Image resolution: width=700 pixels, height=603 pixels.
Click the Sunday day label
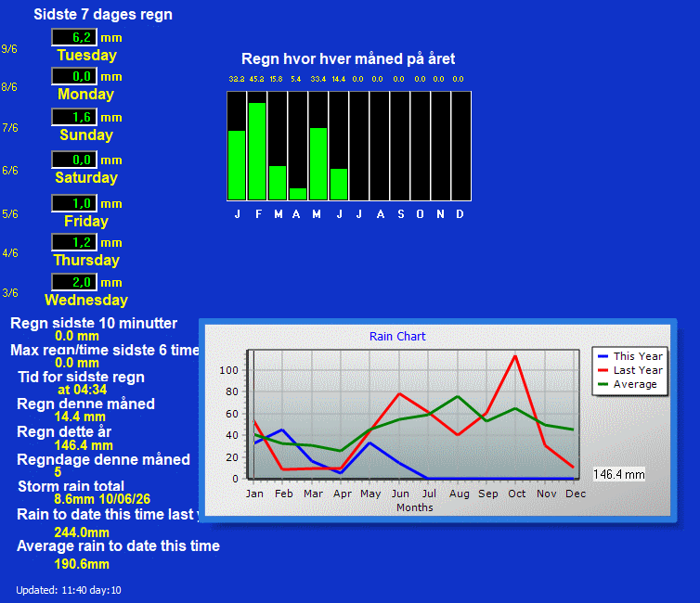[86, 135]
